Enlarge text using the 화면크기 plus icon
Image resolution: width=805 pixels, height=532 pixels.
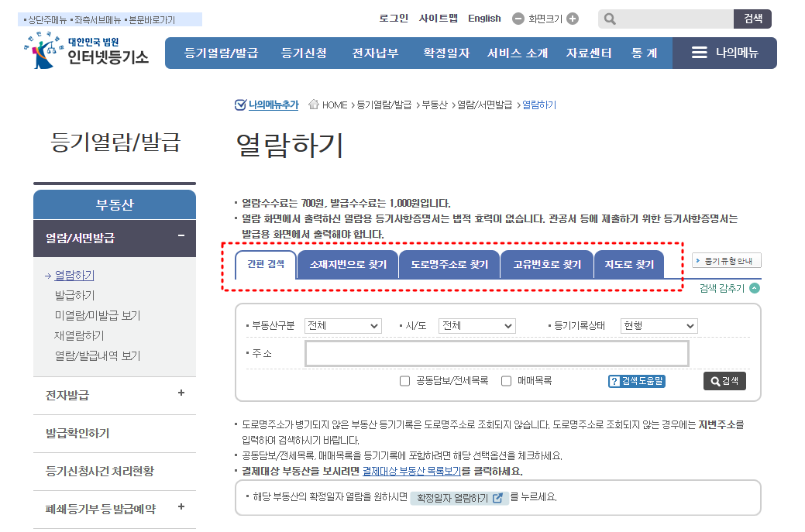573,18
